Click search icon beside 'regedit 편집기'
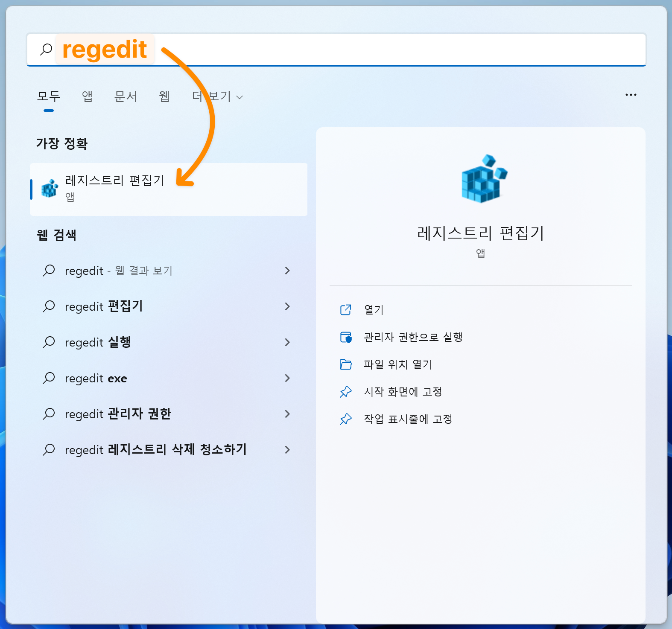 pyautogui.click(x=49, y=306)
